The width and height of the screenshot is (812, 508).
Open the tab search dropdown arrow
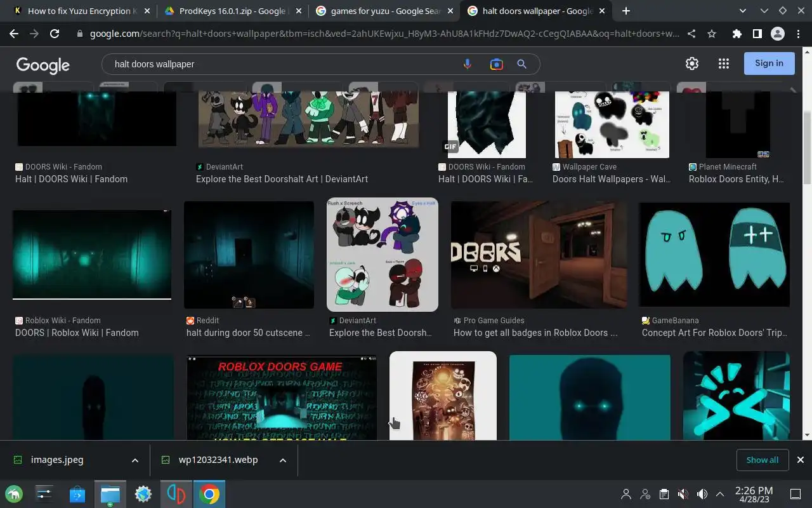[x=743, y=11]
